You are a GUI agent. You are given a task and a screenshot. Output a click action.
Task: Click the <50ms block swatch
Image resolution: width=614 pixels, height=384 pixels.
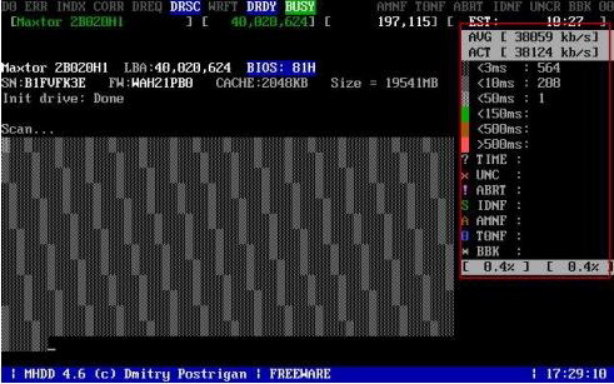465,99
